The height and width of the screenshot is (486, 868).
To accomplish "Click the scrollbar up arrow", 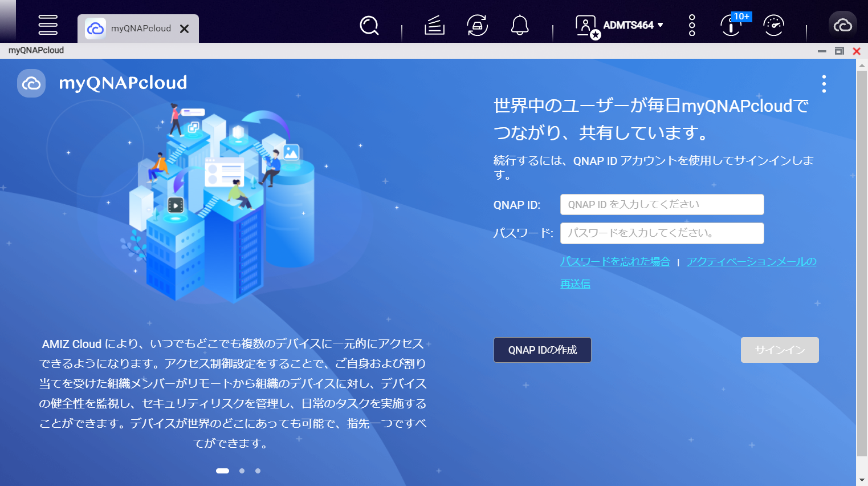I will click(862, 64).
